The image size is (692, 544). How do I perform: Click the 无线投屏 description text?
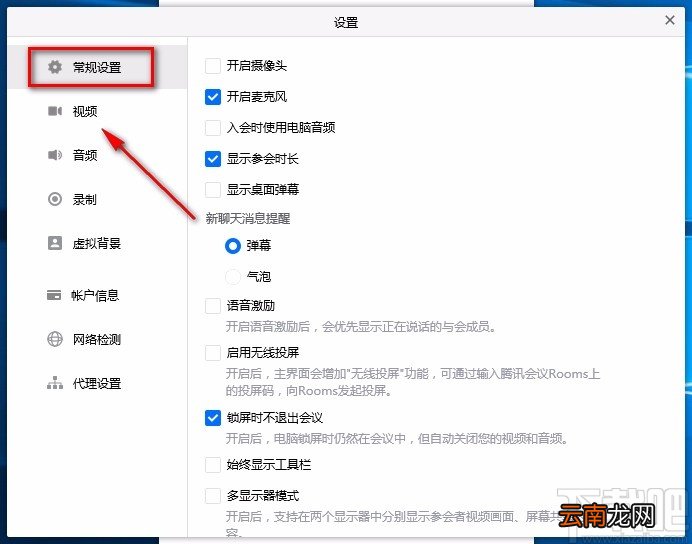point(413,382)
